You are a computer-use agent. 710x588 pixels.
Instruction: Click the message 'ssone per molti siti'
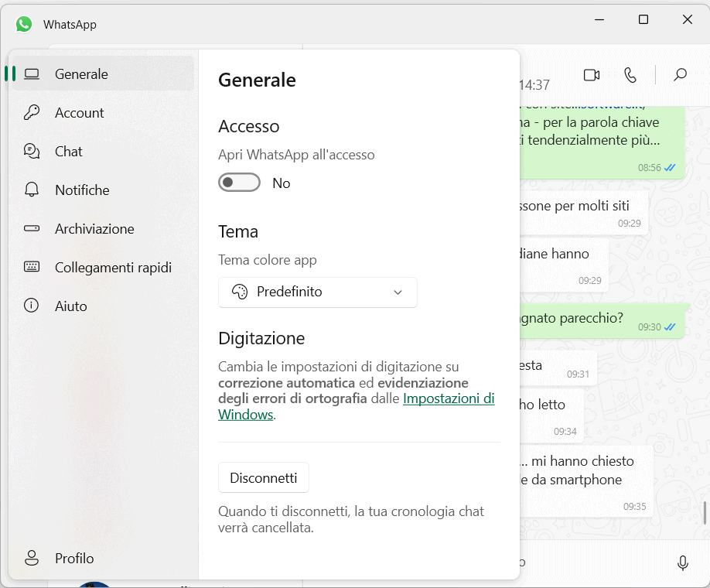(584, 214)
